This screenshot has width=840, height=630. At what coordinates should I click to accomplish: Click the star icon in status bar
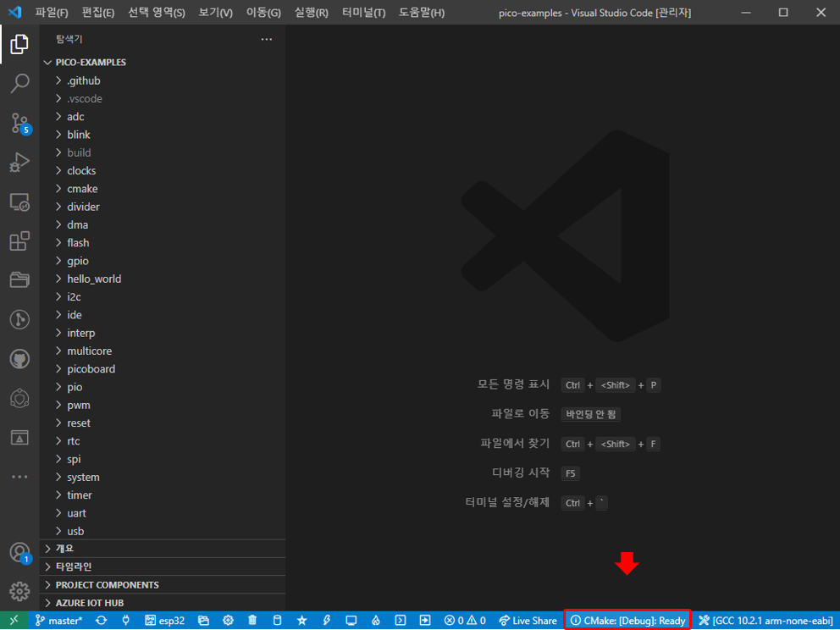point(301,621)
